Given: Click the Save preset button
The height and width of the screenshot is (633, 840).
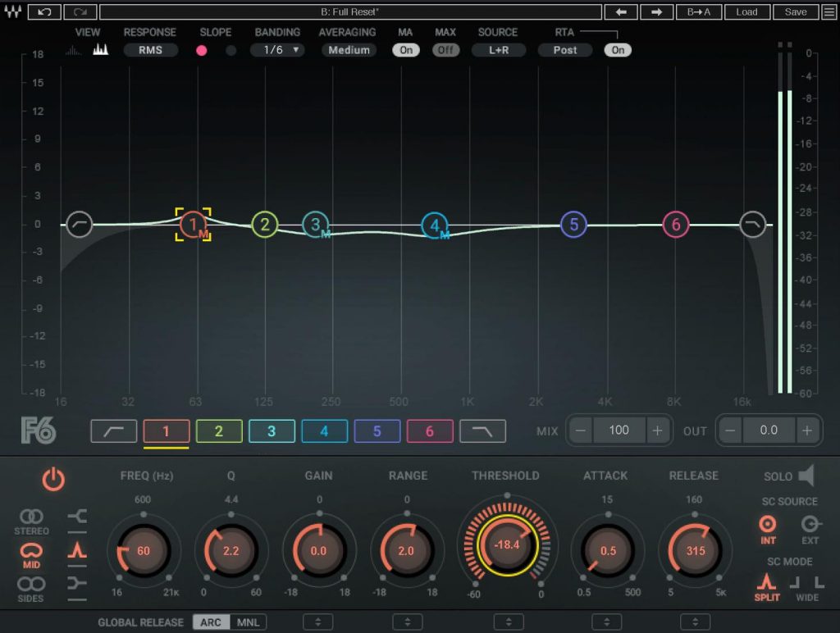Looking at the screenshot, I should [x=795, y=12].
